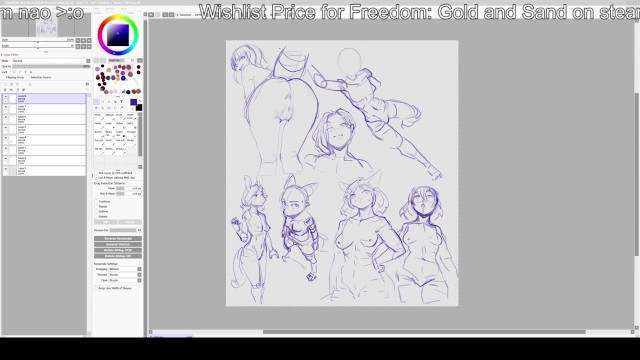Open the Wrapping resample dropdown
Image resolution: width=640 pixels, height=360 pixels.
pos(125,269)
